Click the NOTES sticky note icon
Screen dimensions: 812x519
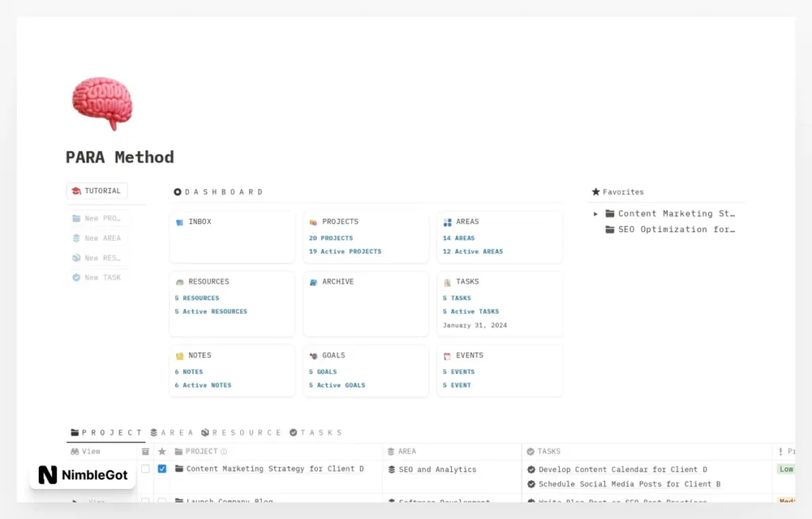[179, 356]
